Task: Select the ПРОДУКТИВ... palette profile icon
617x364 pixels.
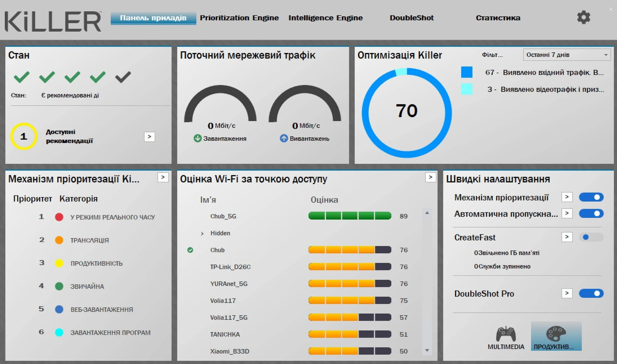Action: click(556, 336)
